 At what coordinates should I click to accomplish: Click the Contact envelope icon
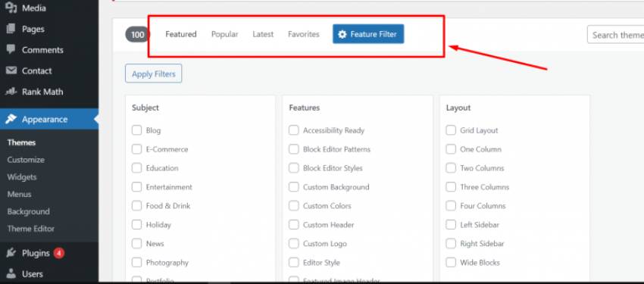tap(11, 70)
